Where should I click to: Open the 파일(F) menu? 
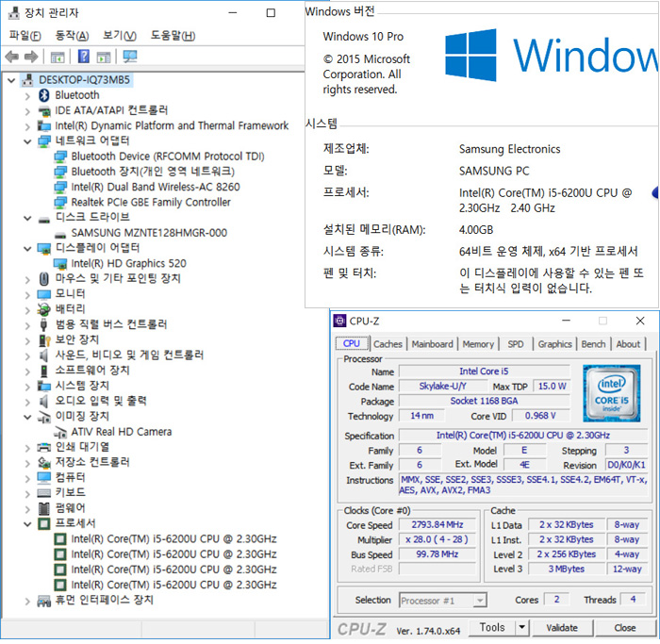(25, 36)
